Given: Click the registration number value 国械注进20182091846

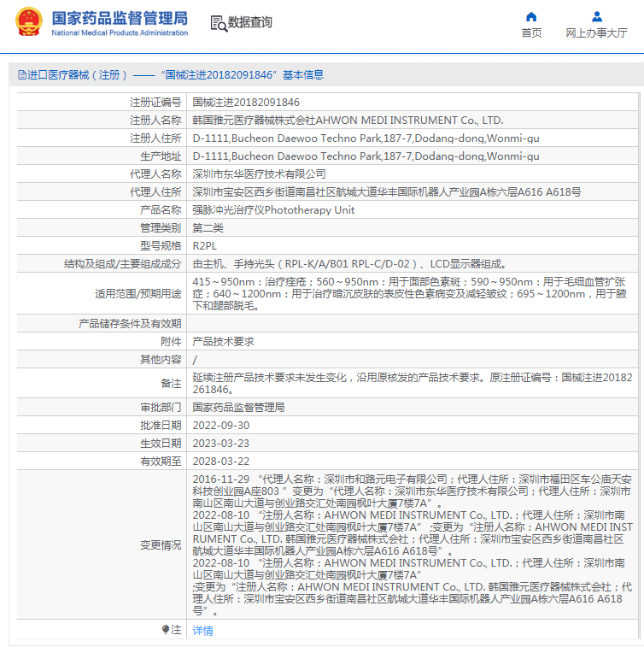Looking at the screenshot, I should pos(246,102).
